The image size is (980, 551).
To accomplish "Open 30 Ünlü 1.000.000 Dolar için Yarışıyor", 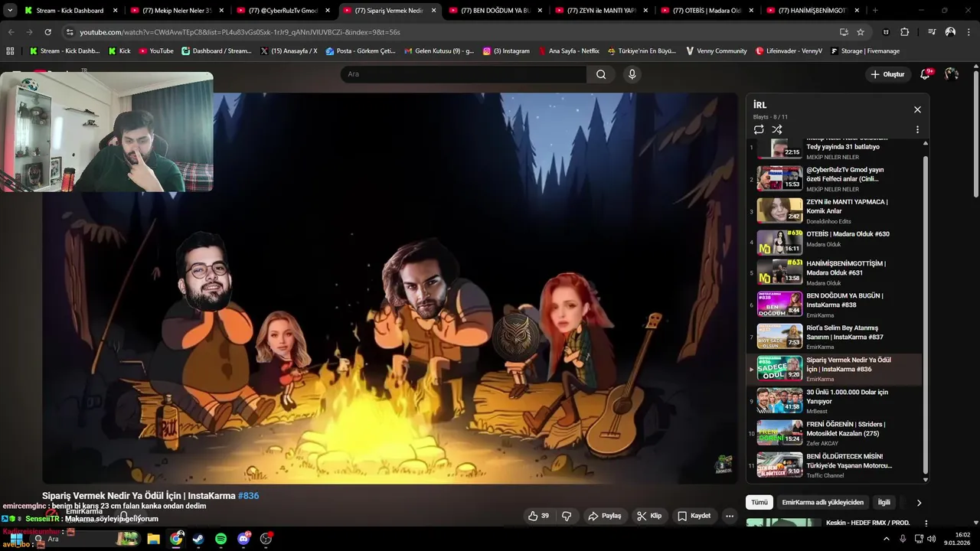I will (835, 401).
